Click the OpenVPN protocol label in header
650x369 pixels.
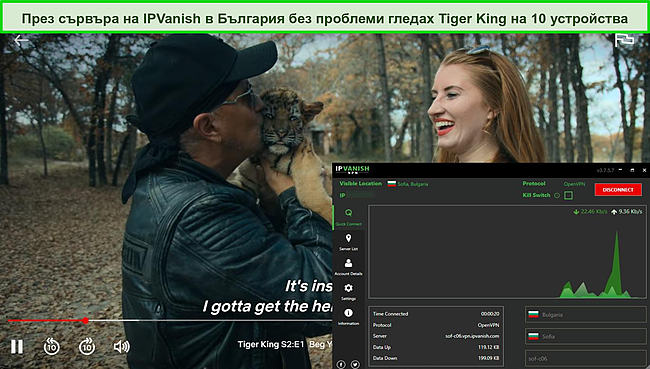coord(574,184)
